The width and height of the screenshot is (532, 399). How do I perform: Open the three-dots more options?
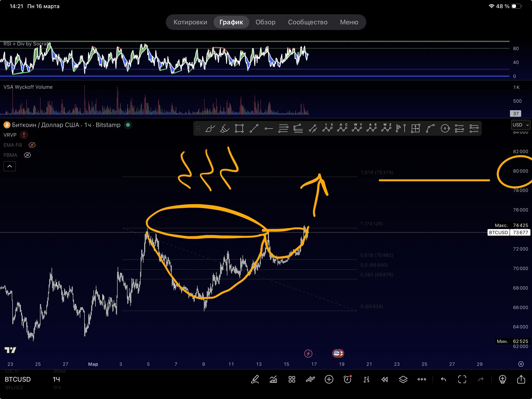[422, 379]
